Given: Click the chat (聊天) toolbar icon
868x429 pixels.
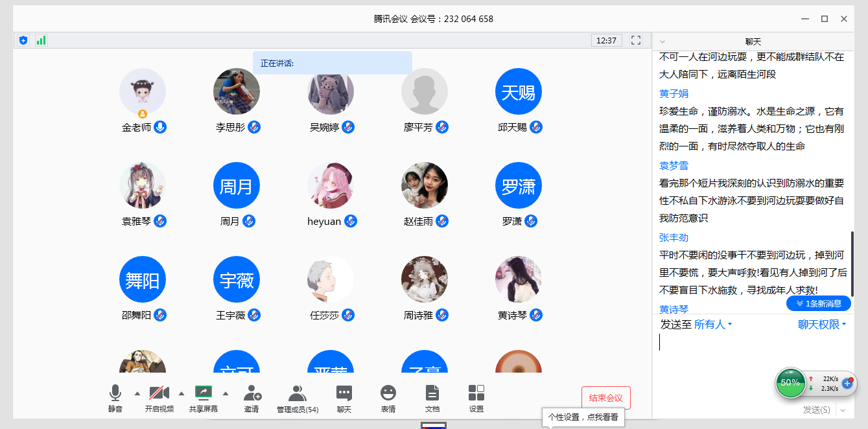Looking at the screenshot, I should (344, 393).
